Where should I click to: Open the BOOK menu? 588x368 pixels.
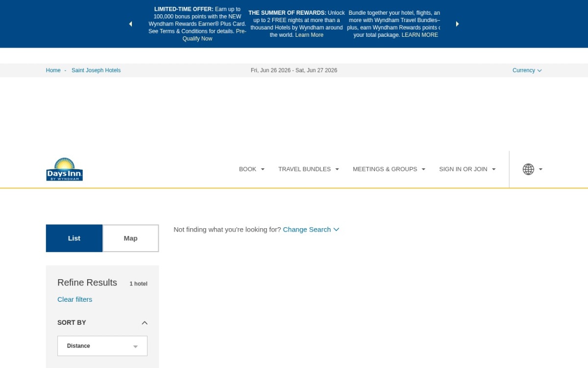coord(252,169)
